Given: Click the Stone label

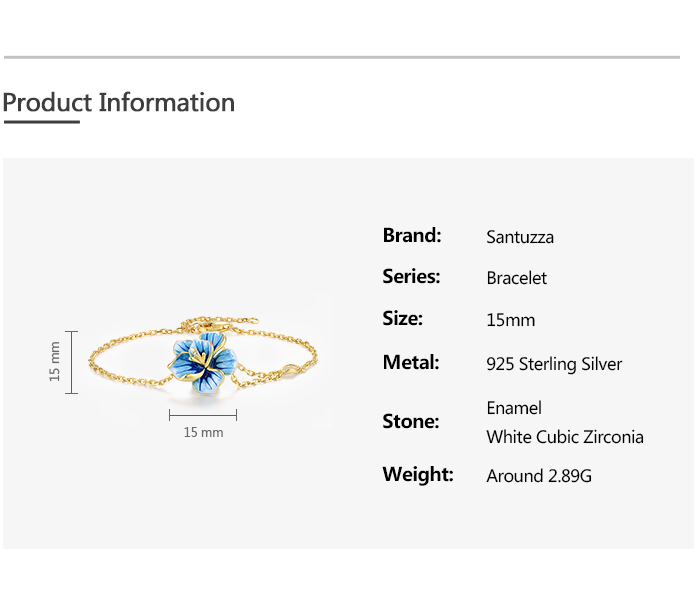Looking at the screenshot, I should coord(411,421).
